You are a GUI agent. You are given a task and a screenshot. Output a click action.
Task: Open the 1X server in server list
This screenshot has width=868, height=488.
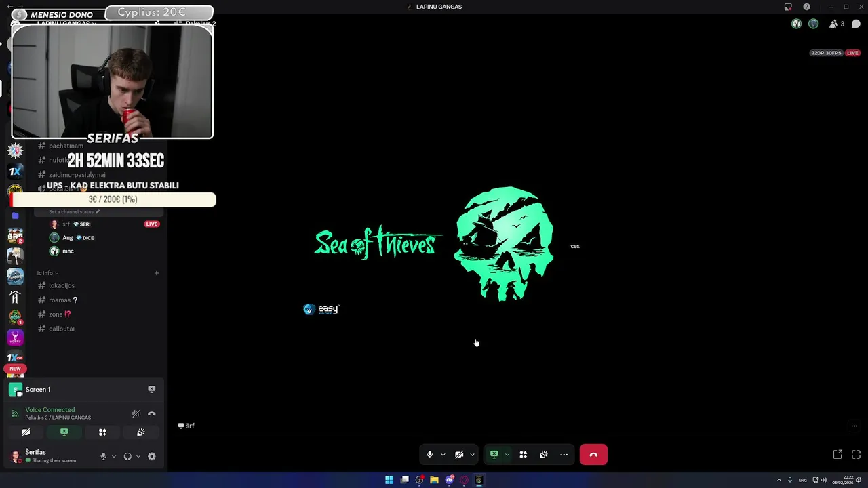[15, 171]
